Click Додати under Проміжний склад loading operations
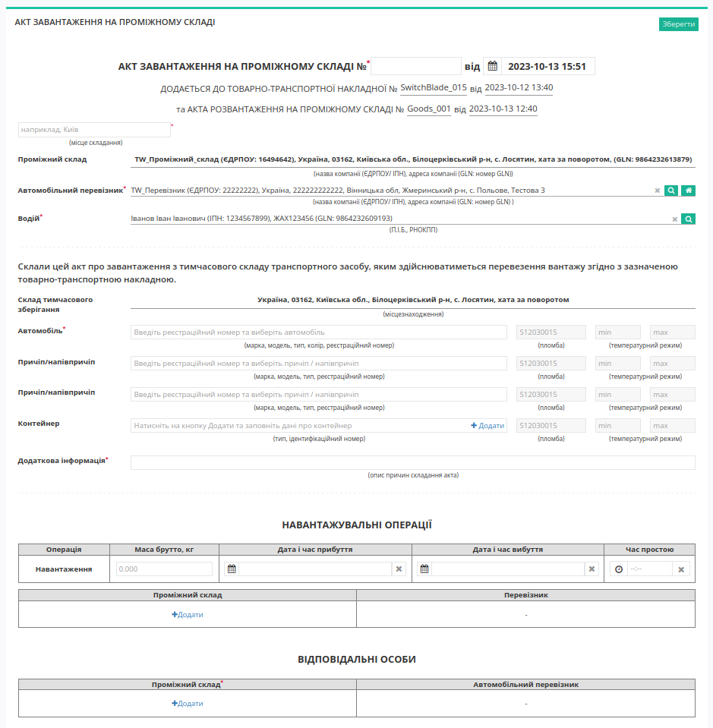The height and width of the screenshot is (728, 713). [x=188, y=614]
